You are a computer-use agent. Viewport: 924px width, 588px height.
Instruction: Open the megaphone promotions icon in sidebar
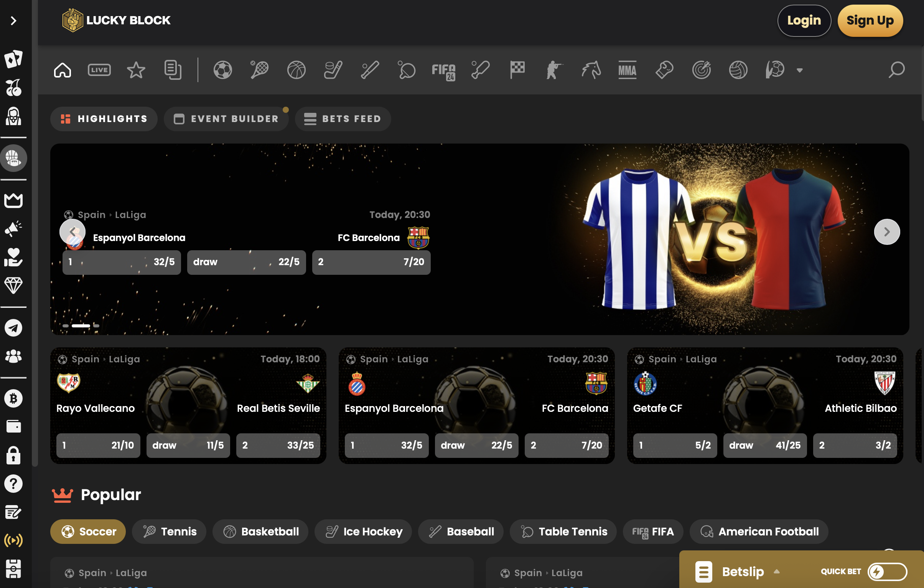[13, 228]
